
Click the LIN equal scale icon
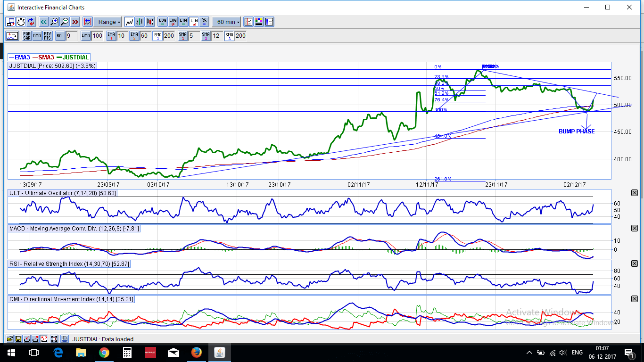183,22
